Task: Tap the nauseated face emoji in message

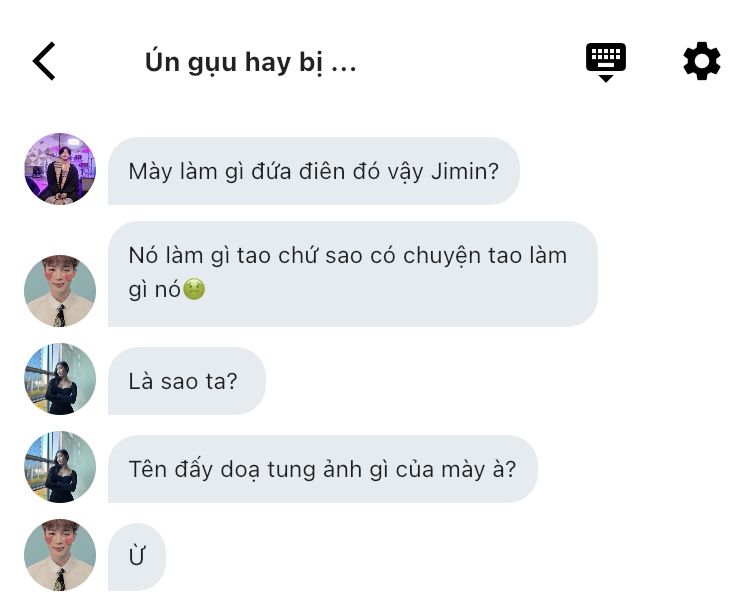Action: [x=194, y=289]
